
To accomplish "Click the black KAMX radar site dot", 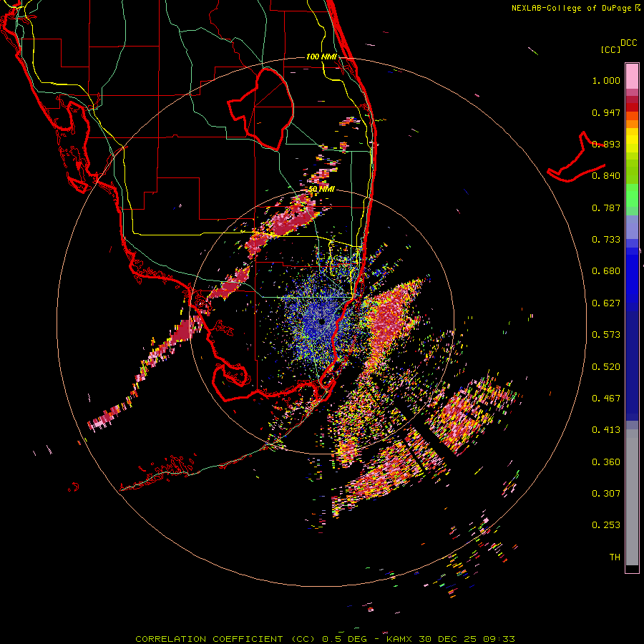I will coord(322,322).
